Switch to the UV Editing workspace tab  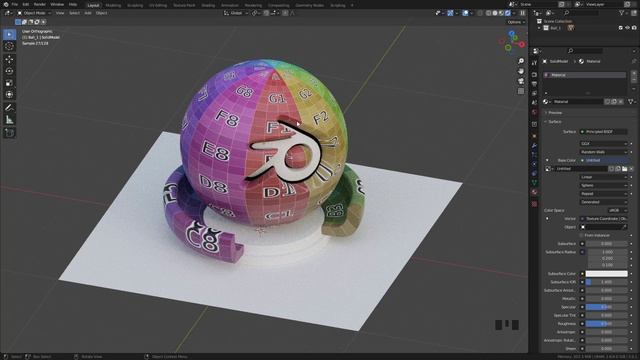pyautogui.click(x=158, y=5)
